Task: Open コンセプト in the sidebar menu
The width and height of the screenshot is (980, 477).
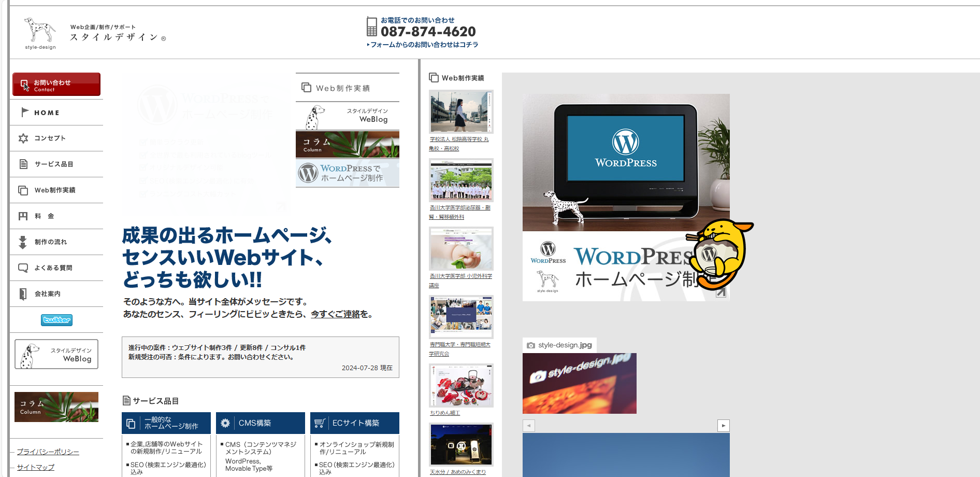Action: click(x=56, y=138)
